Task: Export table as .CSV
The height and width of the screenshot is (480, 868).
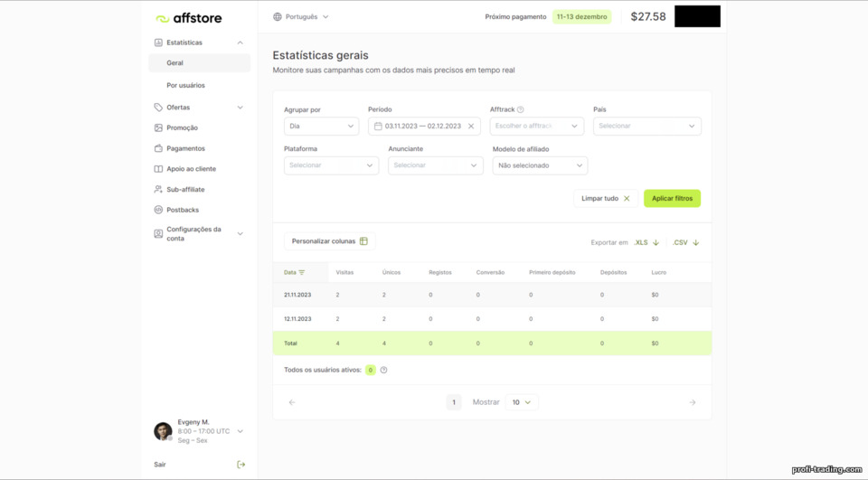Action: 686,242
